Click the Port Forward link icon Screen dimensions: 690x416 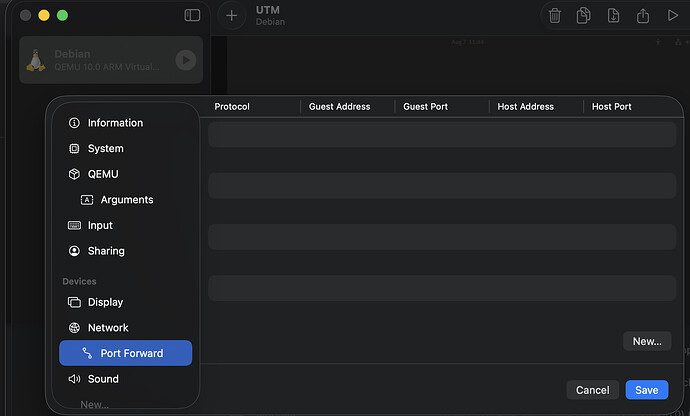[x=87, y=353]
